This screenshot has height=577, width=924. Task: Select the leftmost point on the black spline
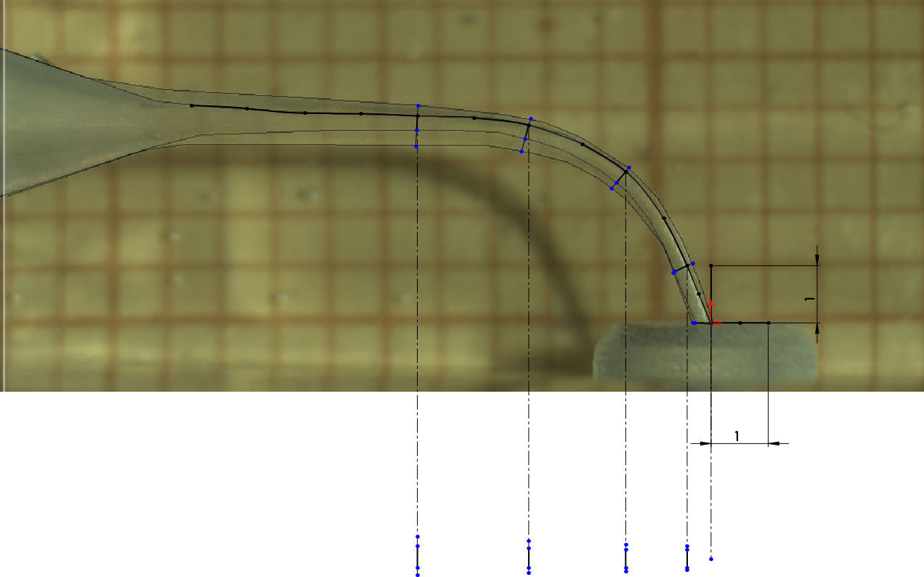192,106
